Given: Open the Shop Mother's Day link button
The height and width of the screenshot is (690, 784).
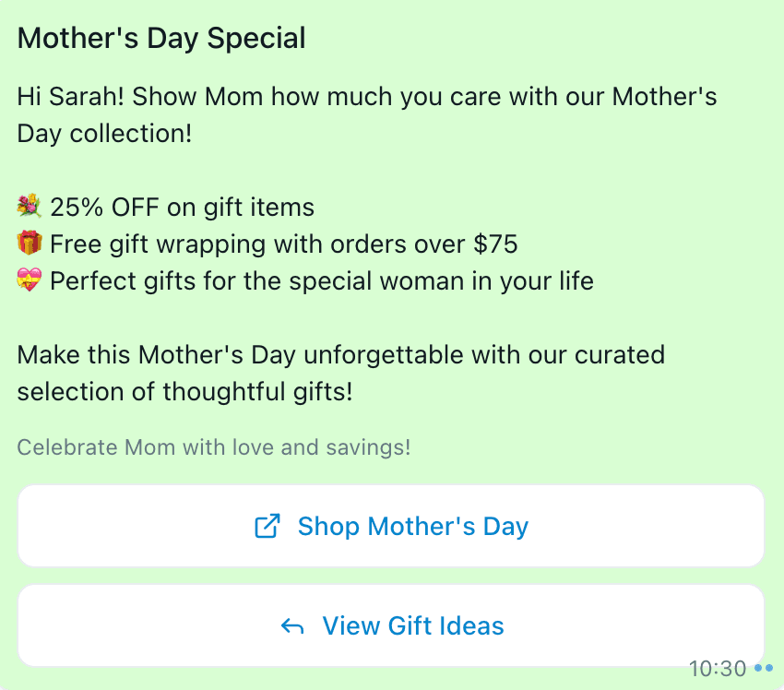Looking at the screenshot, I should [x=391, y=527].
